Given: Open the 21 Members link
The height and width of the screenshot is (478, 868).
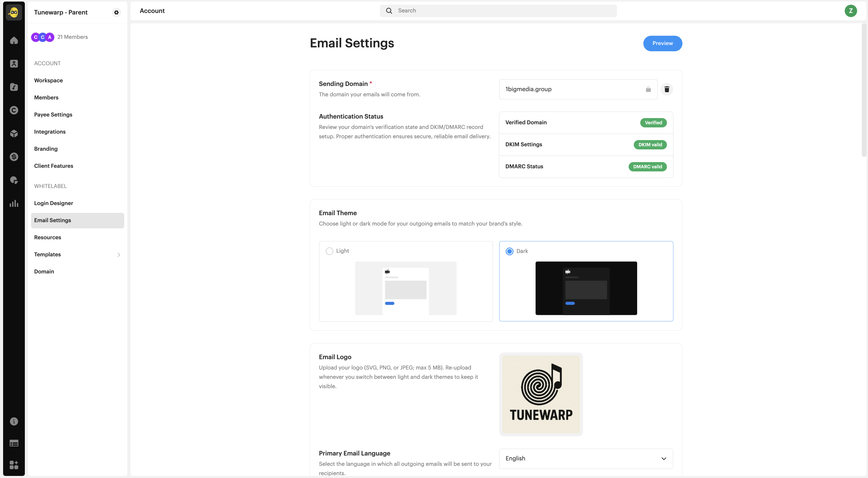Looking at the screenshot, I should pyautogui.click(x=72, y=37).
